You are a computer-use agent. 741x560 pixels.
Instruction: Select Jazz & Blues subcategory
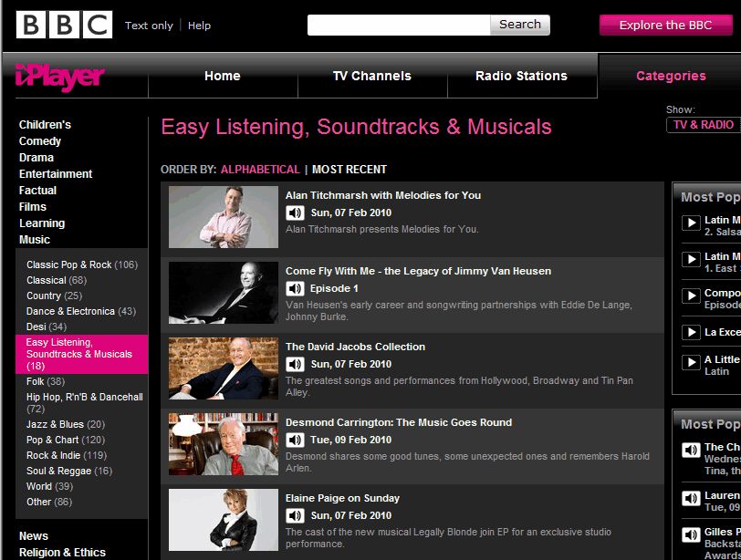click(66, 424)
